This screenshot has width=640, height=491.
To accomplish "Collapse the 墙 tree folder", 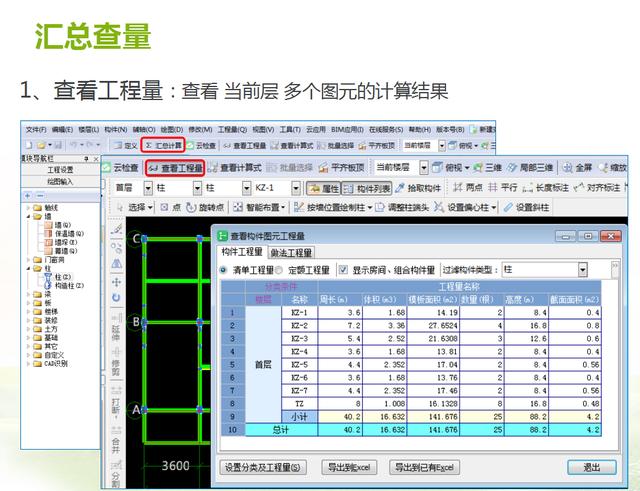I will pyautogui.click(x=28, y=216).
